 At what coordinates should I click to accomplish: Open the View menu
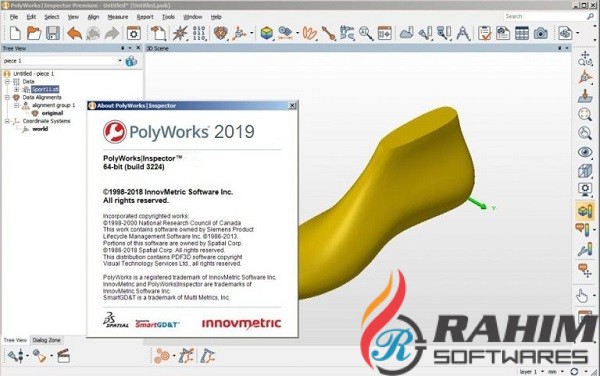(73, 17)
